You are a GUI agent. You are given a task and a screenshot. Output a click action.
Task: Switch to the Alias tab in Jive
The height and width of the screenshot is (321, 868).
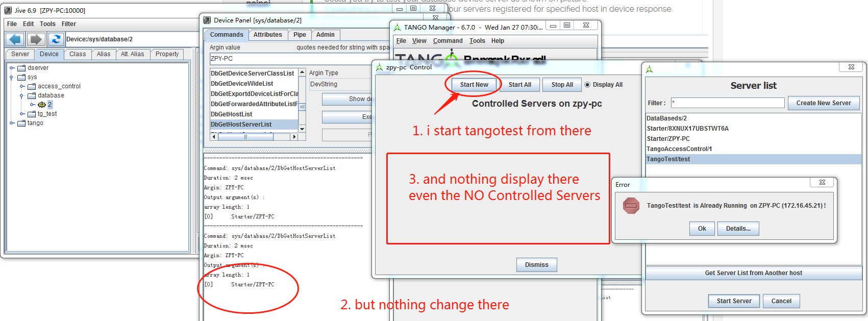pyautogui.click(x=104, y=54)
